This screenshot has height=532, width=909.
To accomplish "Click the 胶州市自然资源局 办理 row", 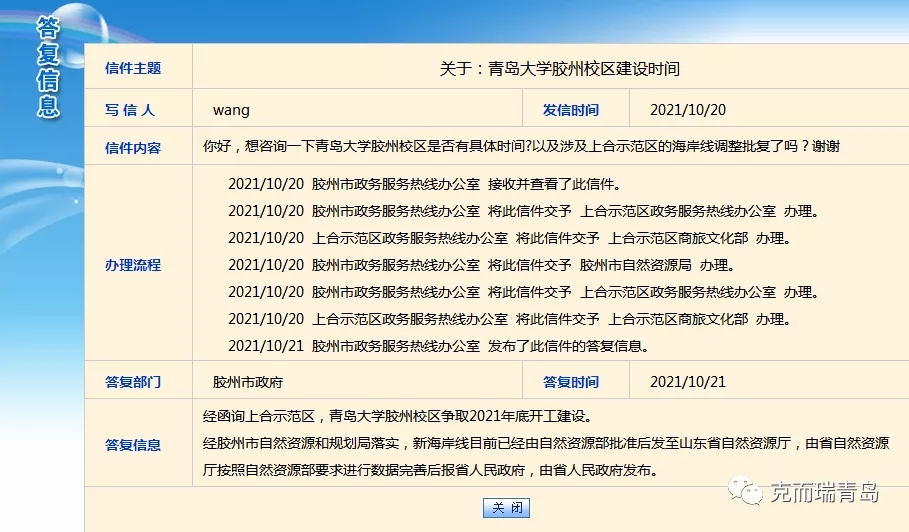I will pos(482,265).
